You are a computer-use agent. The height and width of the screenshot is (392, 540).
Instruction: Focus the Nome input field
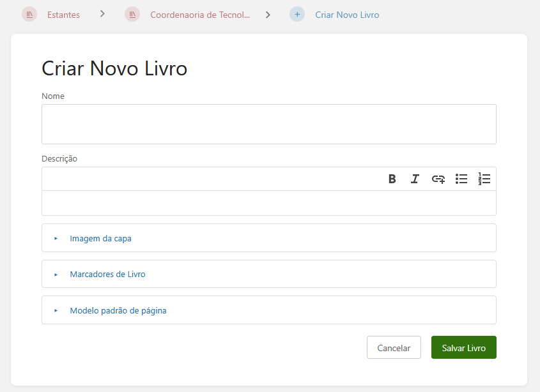click(x=269, y=124)
